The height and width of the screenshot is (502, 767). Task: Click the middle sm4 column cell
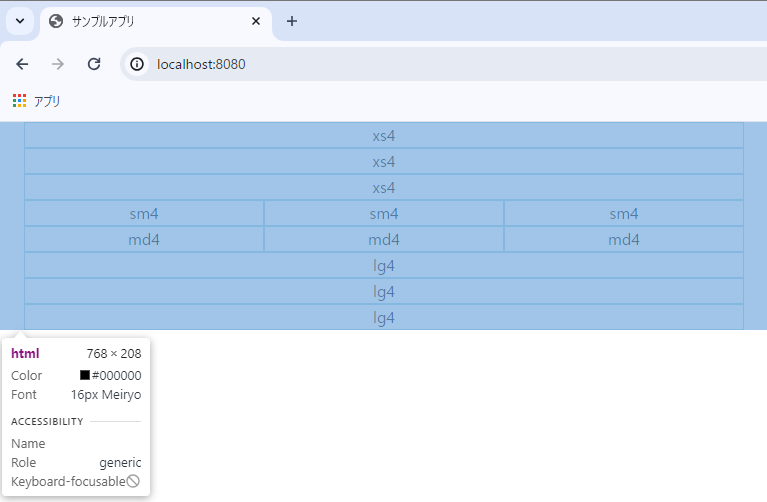(x=384, y=214)
